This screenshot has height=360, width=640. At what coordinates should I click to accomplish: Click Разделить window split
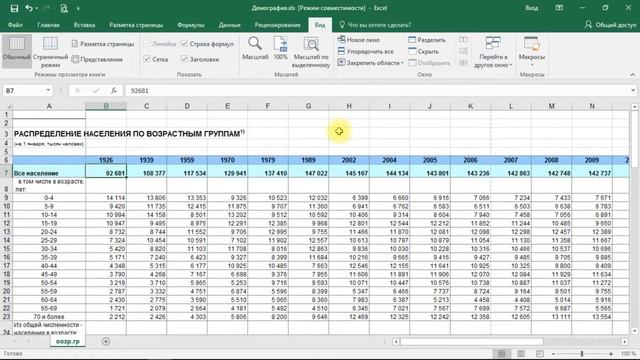pyautogui.click(x=427, y=40)
